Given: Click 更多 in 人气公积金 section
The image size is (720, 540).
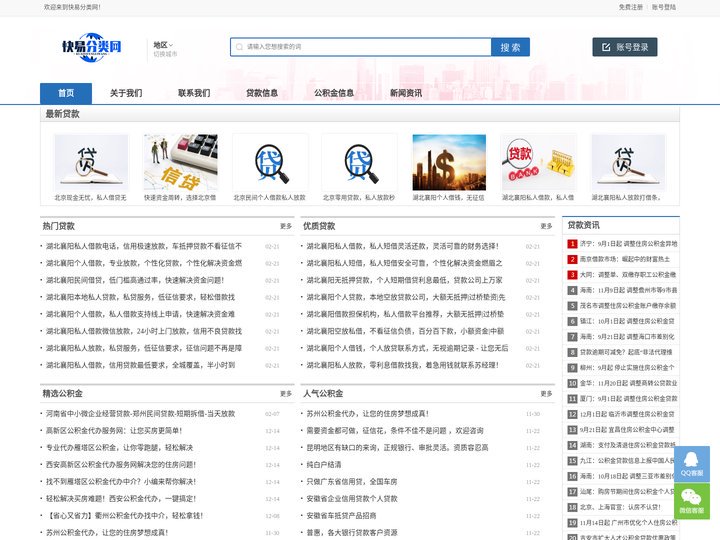Looking at the screenshot, I should coord(546,394).
